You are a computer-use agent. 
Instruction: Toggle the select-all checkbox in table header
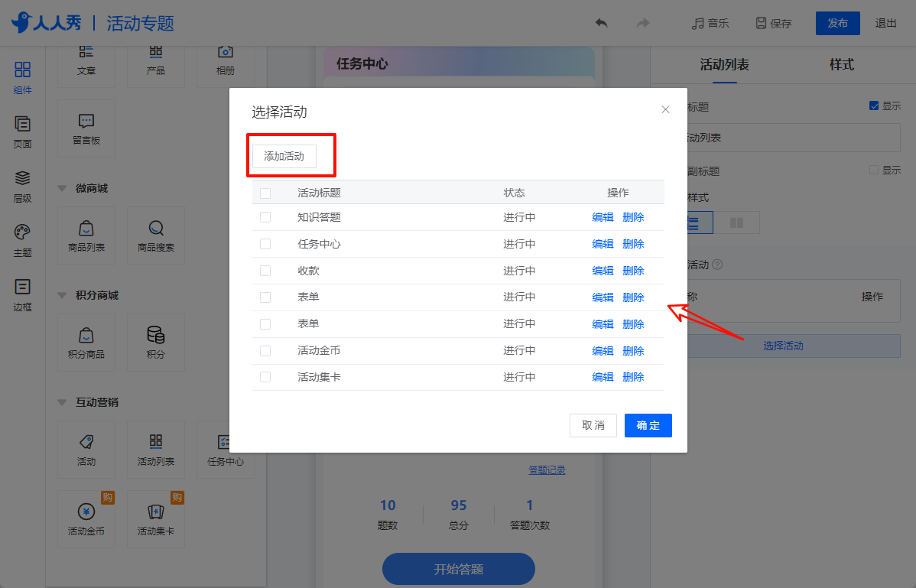(x=265, y=193)
